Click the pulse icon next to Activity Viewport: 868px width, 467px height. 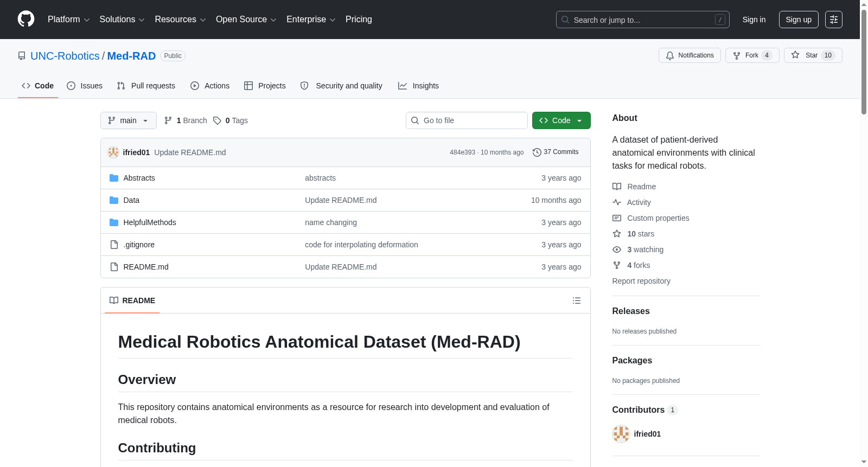[617, 202]
